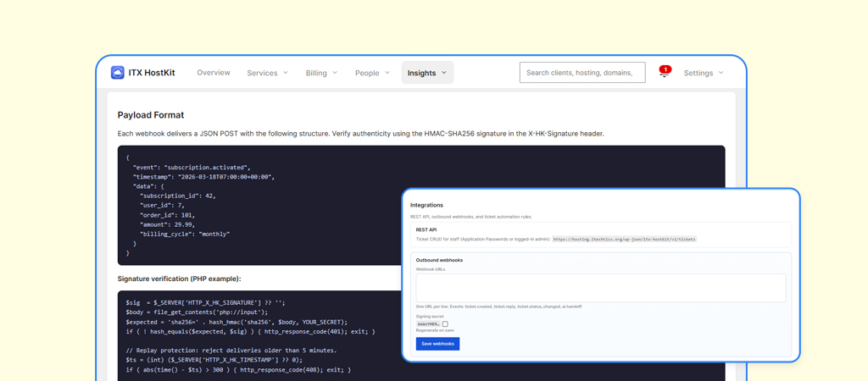Click the $ts HTTP_X_HK_TIMESTAMP code line
Image resolution: width=868 pixels, height=381 pixels.
click(214, 360)
